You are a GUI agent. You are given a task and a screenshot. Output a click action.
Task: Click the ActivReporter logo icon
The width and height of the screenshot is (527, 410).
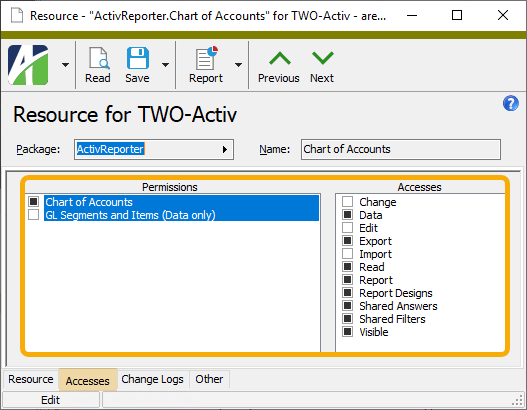click(x=28, y=65)
